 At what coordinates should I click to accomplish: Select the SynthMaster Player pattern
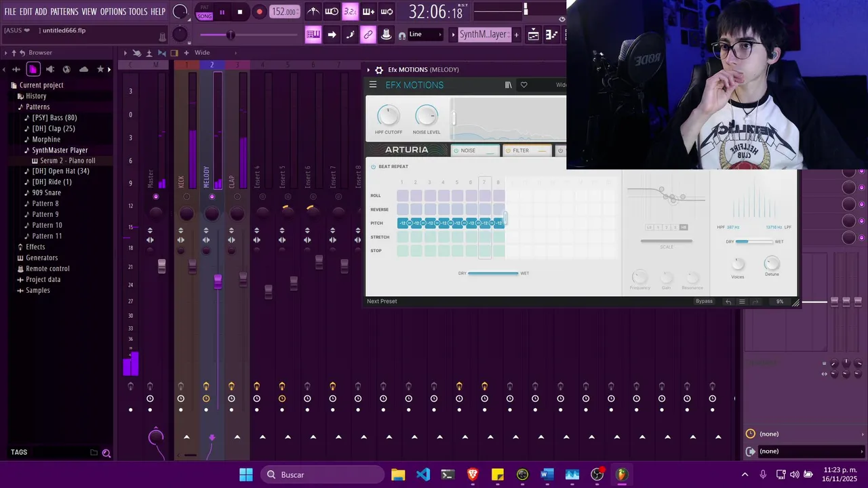(x=60, y=150)
